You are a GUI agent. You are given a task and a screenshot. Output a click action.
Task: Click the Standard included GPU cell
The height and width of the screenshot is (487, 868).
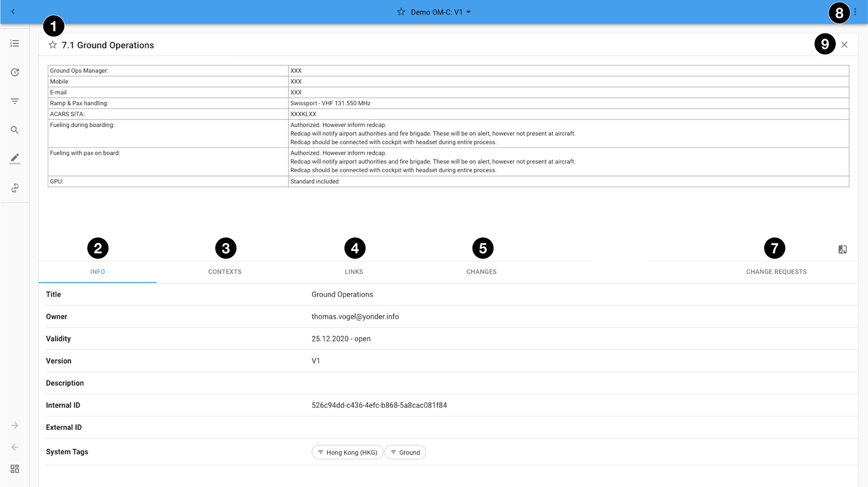(x=568, y=181)
